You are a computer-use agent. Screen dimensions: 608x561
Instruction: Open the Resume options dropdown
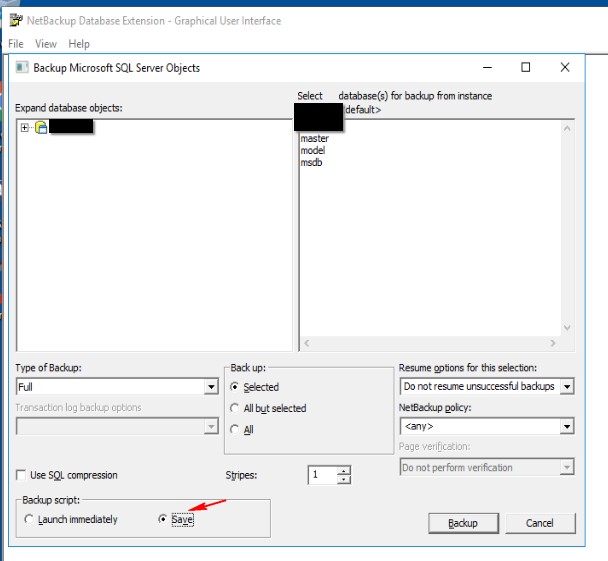point(567,387)
